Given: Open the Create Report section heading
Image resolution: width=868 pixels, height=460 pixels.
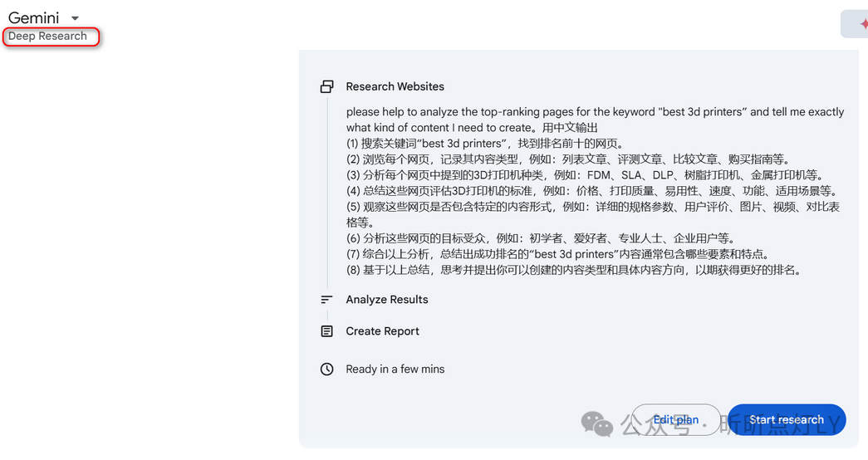Looking at the screenshot, I should point(382,331).
